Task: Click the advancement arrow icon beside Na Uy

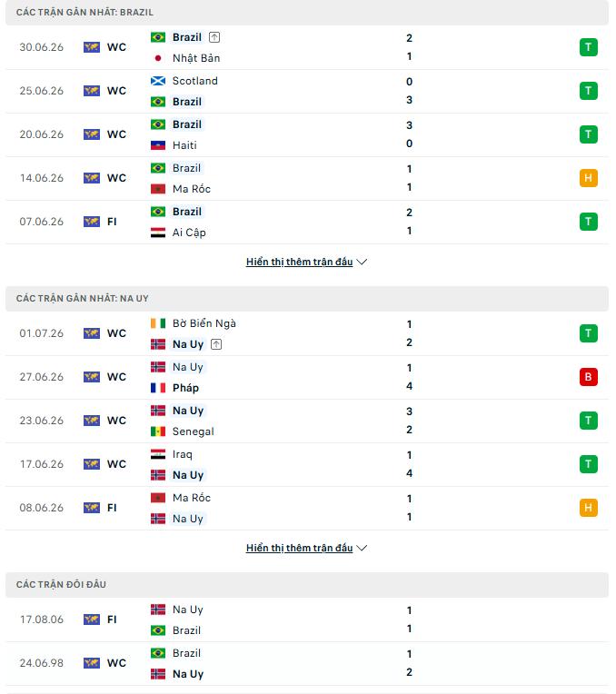Action: [216, 344]
